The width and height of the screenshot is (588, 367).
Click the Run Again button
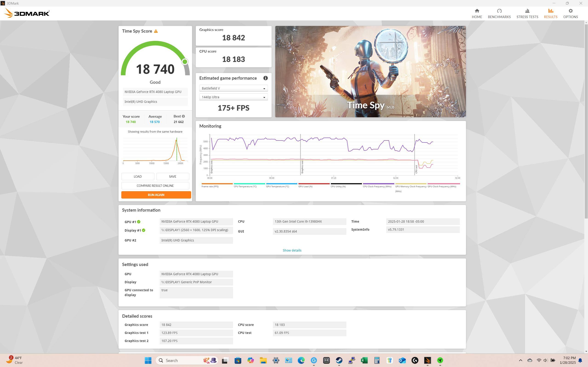(x=156, y=195)
